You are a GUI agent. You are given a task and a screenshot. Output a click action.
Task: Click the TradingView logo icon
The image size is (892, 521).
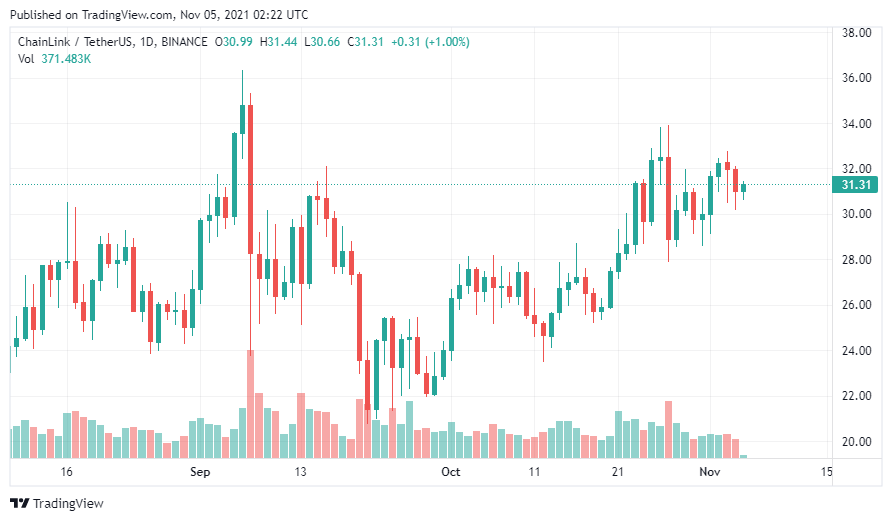coord(19,503)
